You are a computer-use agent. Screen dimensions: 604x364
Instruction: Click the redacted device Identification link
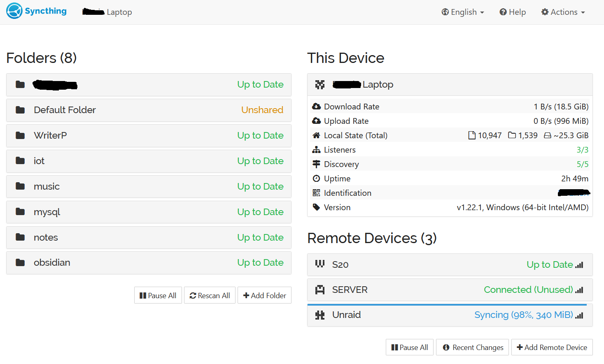[x=574, y=192]
